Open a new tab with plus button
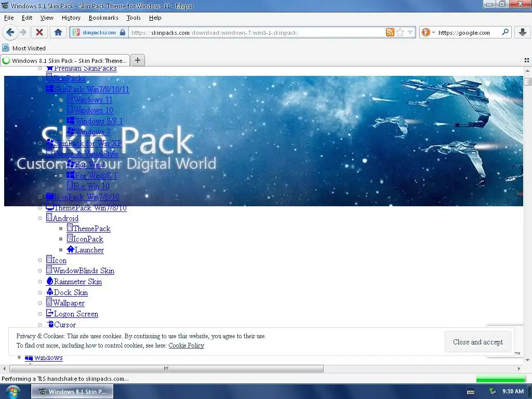 137,60
